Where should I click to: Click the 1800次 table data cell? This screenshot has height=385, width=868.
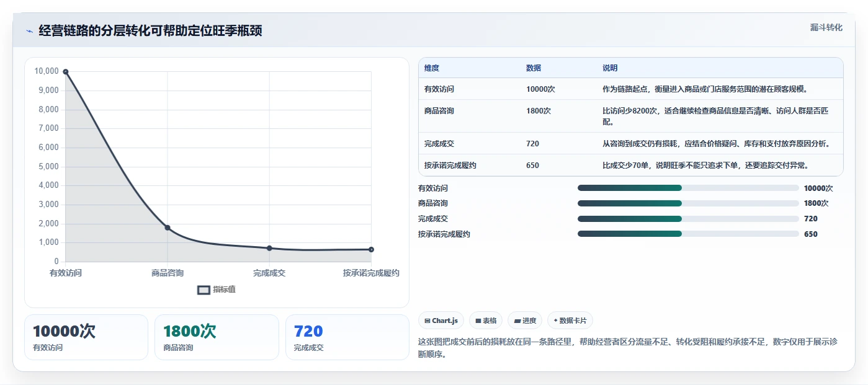tap(539, 111)
